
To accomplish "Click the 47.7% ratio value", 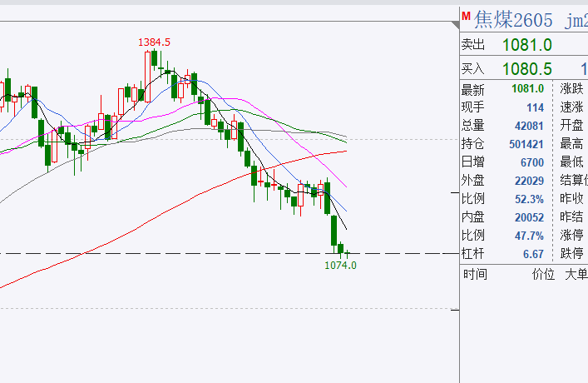I will pos(529,236).
